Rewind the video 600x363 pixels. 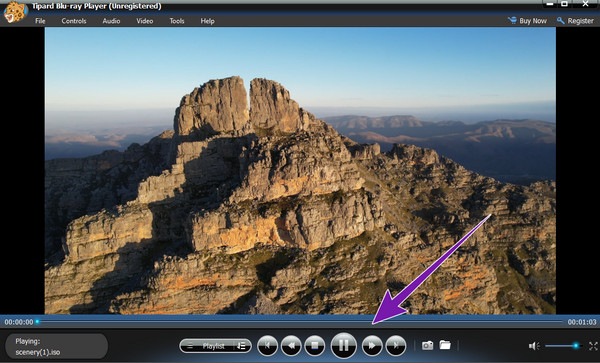pos(291,345)
